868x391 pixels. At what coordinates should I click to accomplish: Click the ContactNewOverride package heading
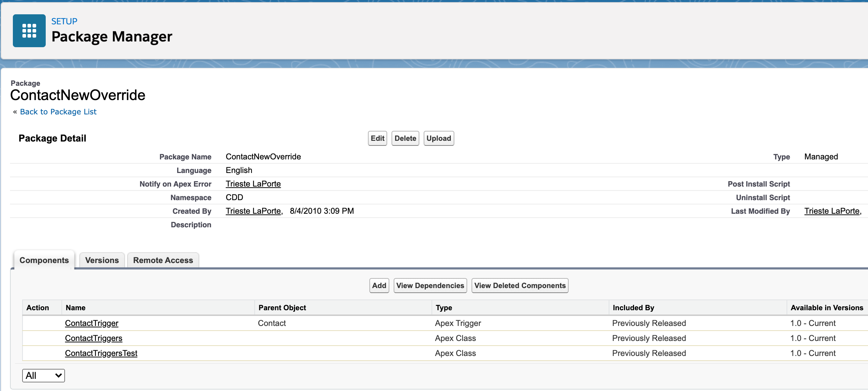click(x=78, y=95)
